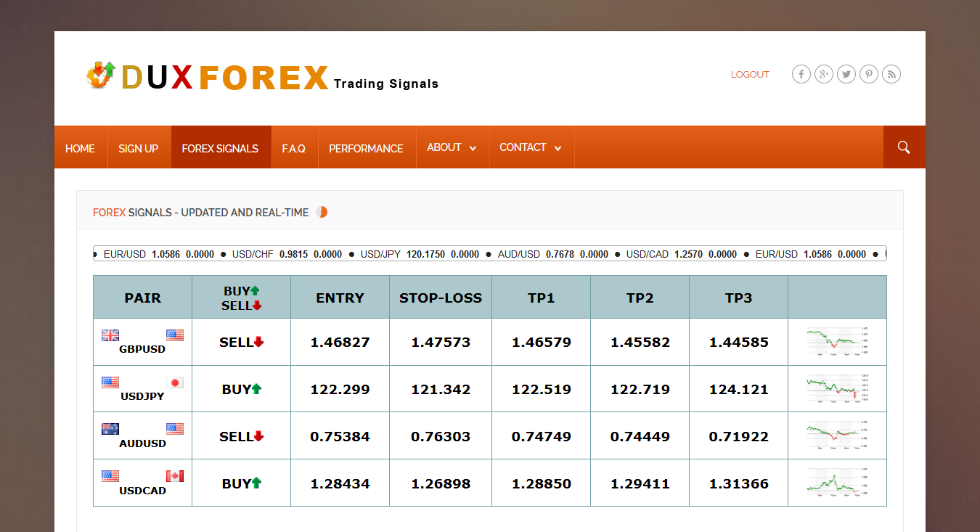Click the Canadian flag in USDCAD row
This screenshot has width=980, height=532.
tap(175, 476)
